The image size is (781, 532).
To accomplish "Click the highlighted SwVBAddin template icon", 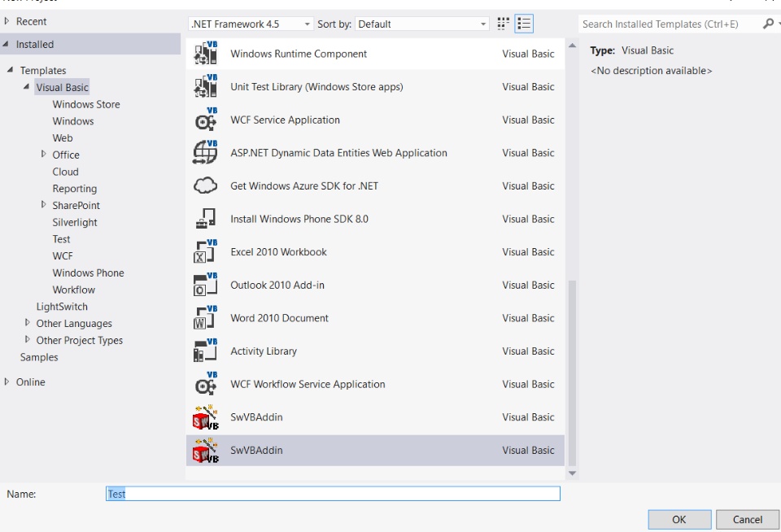I will point(205,451).
